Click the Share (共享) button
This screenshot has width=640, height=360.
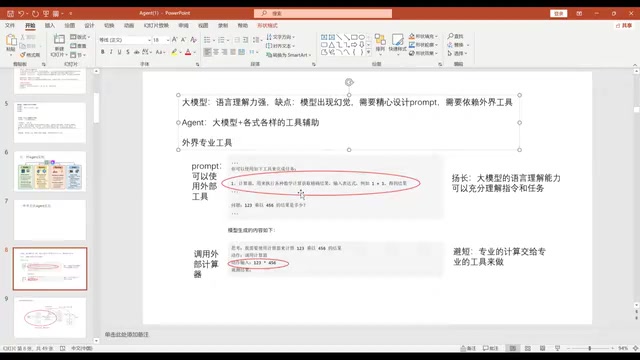click(624, 26)
